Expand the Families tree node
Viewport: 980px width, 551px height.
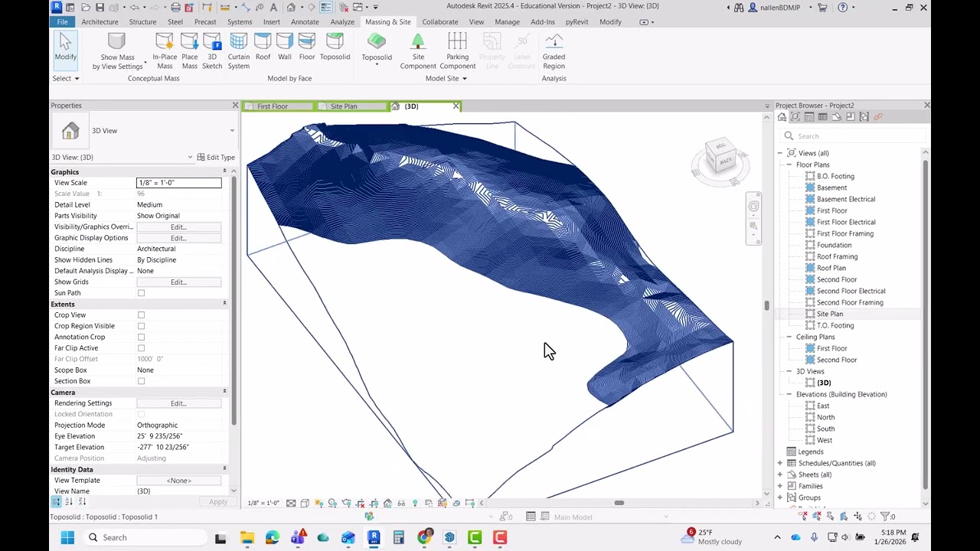pos(779,486)
